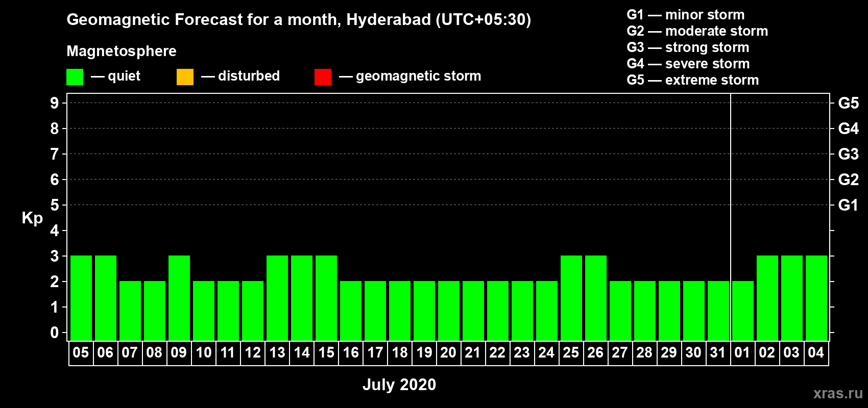Click 'G4 — severe storm' legend line
This screenshot has height=408, width=868.
(x=688, y=64)
